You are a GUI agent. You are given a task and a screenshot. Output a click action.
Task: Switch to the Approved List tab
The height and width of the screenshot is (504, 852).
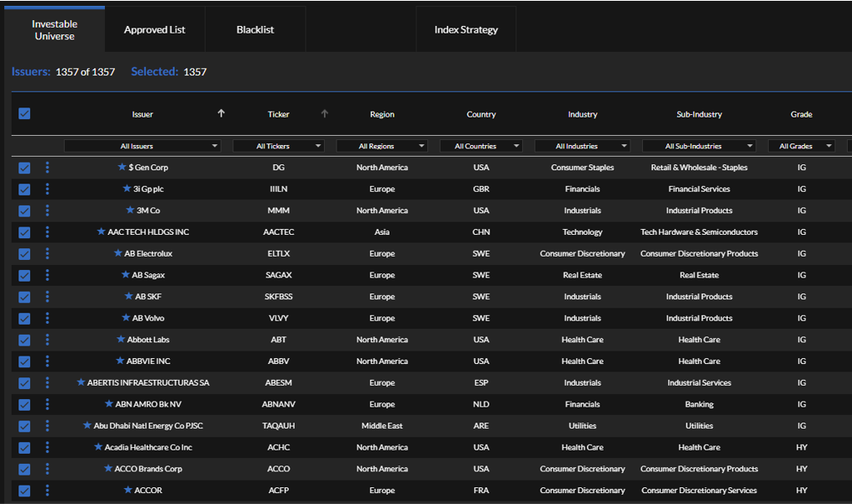point(154,30)
